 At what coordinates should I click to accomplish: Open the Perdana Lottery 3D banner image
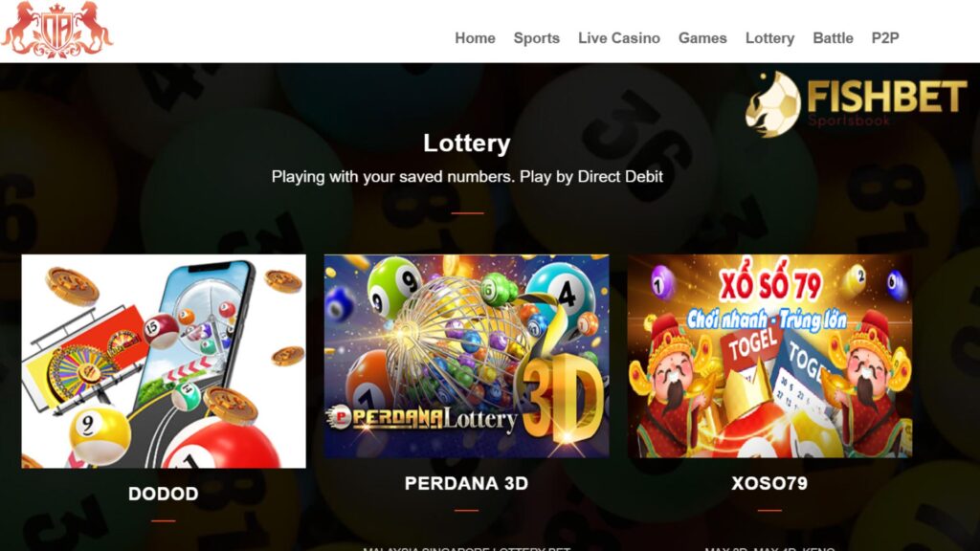(x=466, y=356)
